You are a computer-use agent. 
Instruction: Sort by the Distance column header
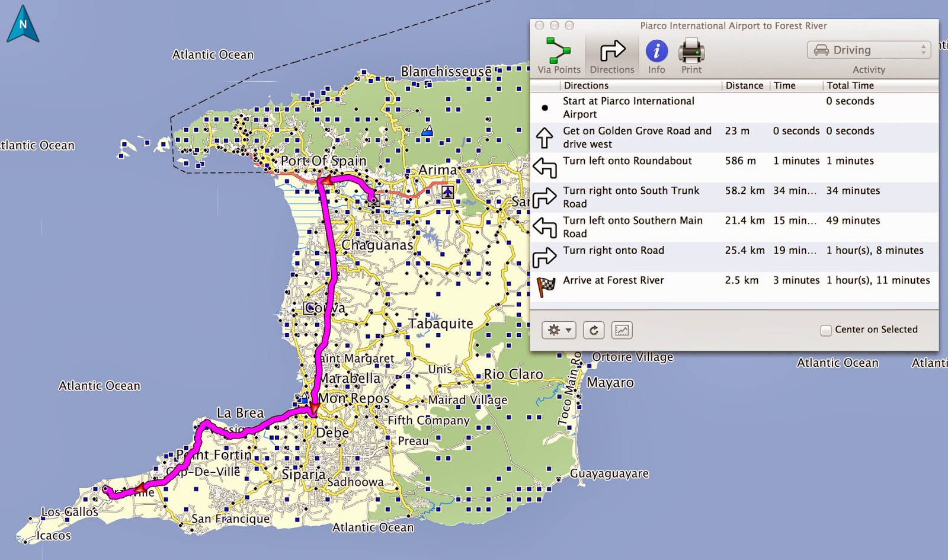[x=744, y=85]
